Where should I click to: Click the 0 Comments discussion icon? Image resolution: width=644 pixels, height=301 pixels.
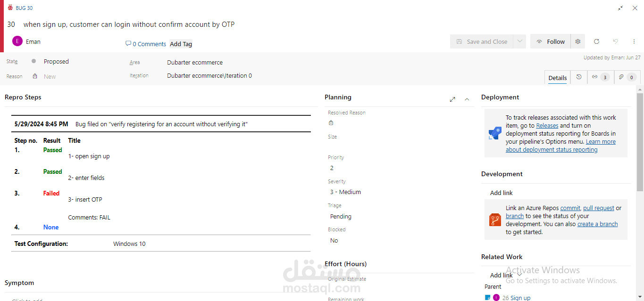click(x=128, y=44)
